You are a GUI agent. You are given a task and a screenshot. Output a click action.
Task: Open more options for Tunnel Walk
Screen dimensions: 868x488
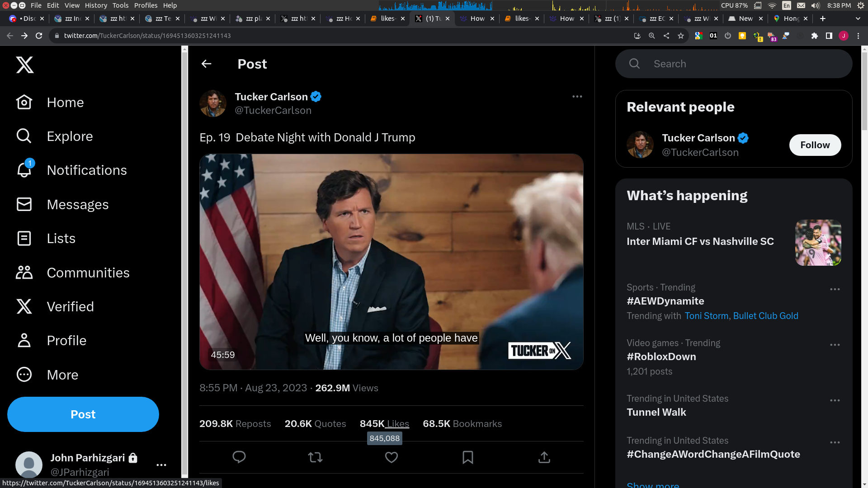835,400
